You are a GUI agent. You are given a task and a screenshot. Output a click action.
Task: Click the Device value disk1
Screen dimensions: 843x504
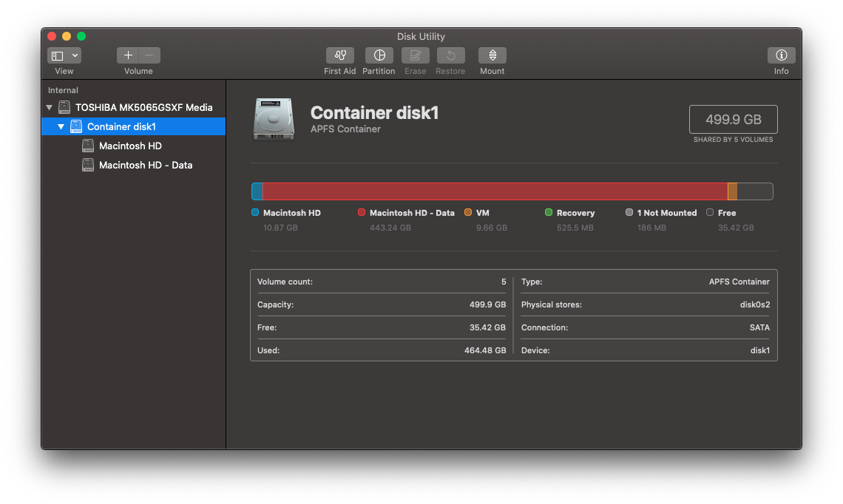pos(760,350)
